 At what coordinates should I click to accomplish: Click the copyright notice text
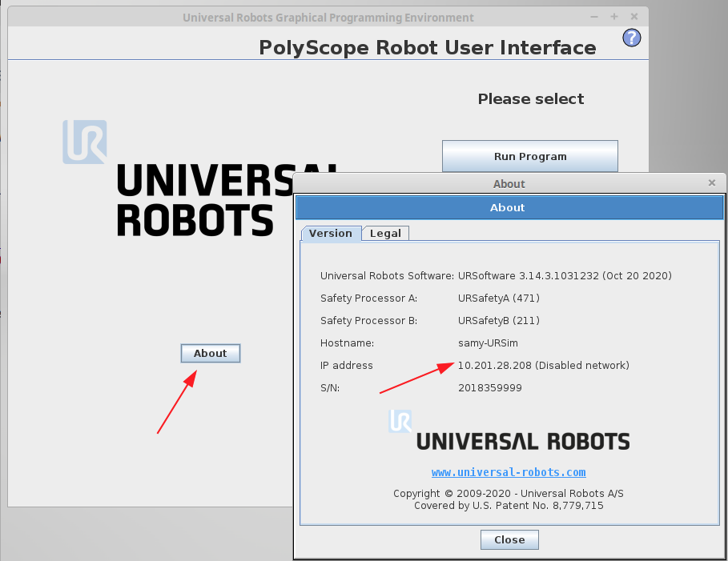tap(509, 494)
